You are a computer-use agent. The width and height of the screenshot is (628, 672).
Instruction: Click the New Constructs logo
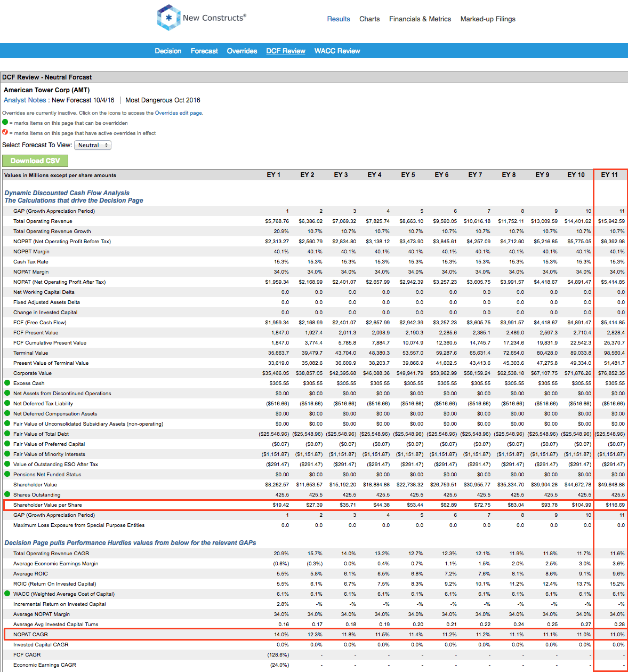click(202, 18)
